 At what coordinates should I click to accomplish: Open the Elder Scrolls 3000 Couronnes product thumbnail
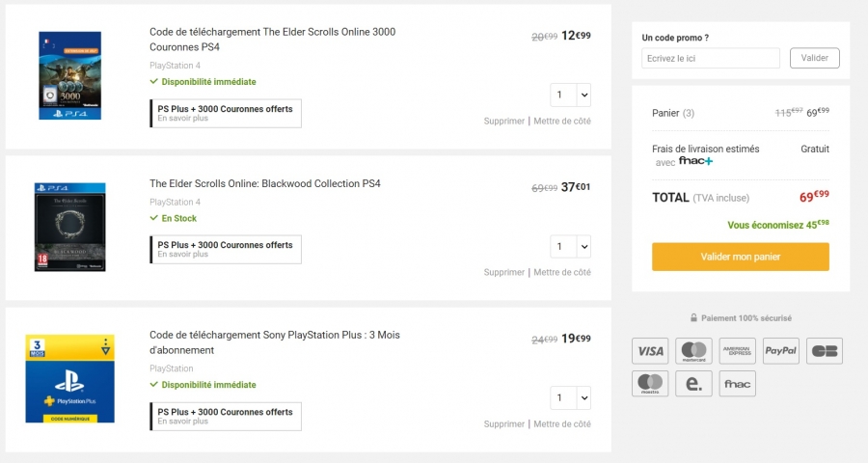pyautogui.click(x=69, y=75)
